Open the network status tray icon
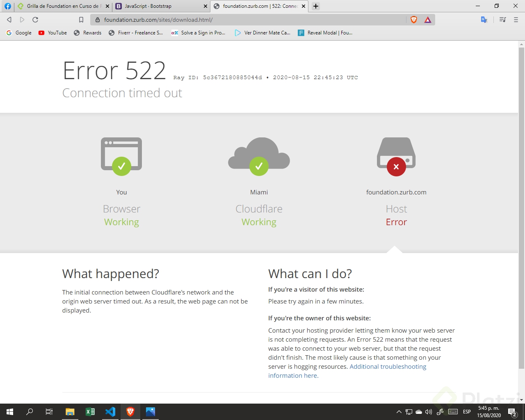 click(409, 412)
